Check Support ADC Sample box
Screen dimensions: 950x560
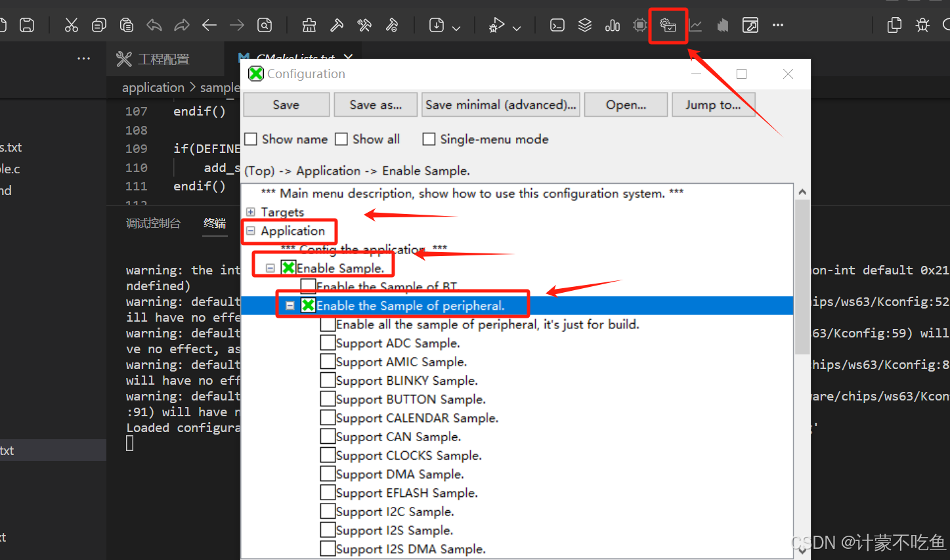point(328,343)
